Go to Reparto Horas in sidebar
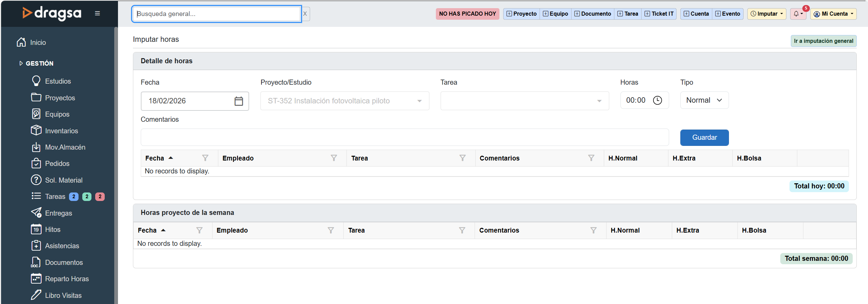 pos(67,279)
